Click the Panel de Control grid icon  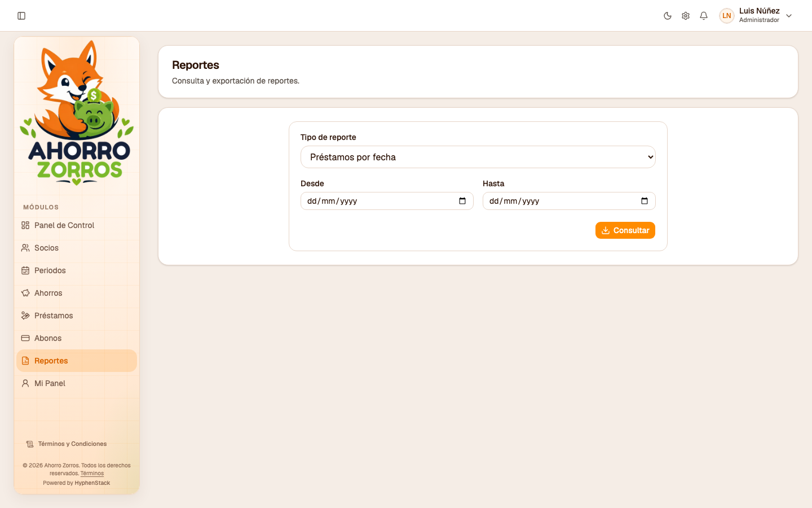point(25,225)
